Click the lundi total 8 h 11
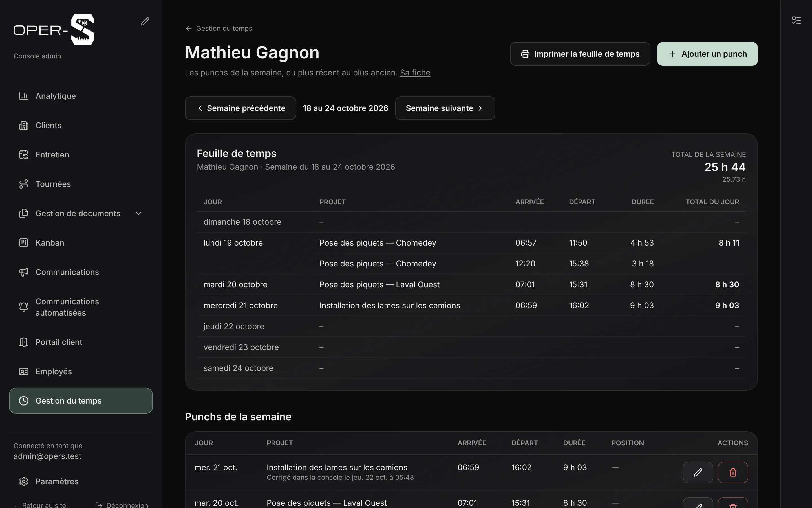Image resolution: width=812 pixels, height=508 pixels. click(729, 243)
